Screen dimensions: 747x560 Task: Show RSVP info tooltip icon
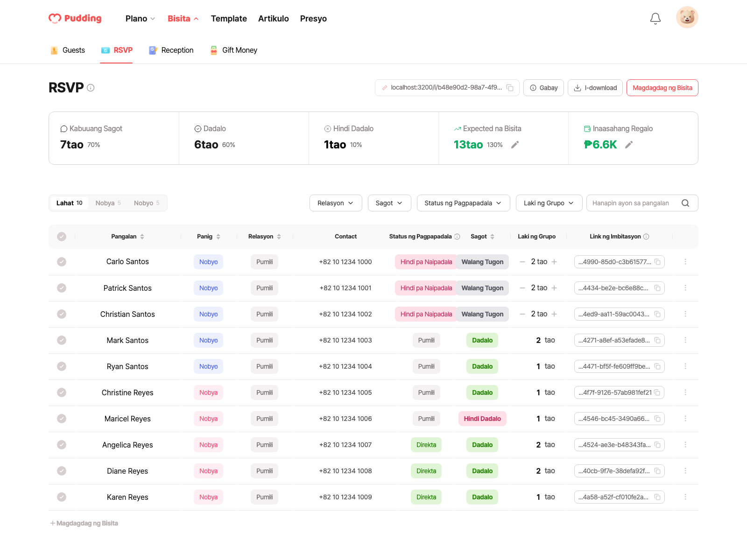pyautogui.click(x=91, y=88)
